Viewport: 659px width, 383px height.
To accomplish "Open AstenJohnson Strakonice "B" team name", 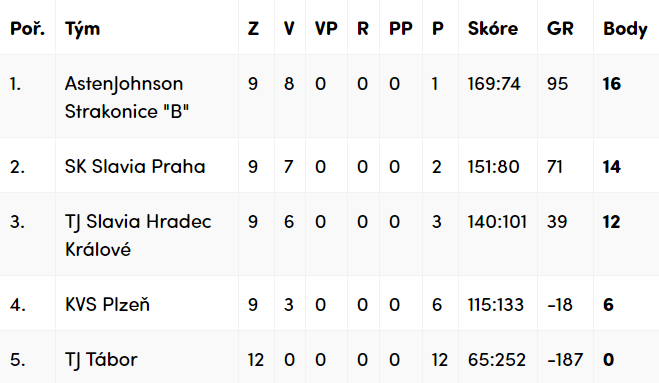I will pos(127,98).
